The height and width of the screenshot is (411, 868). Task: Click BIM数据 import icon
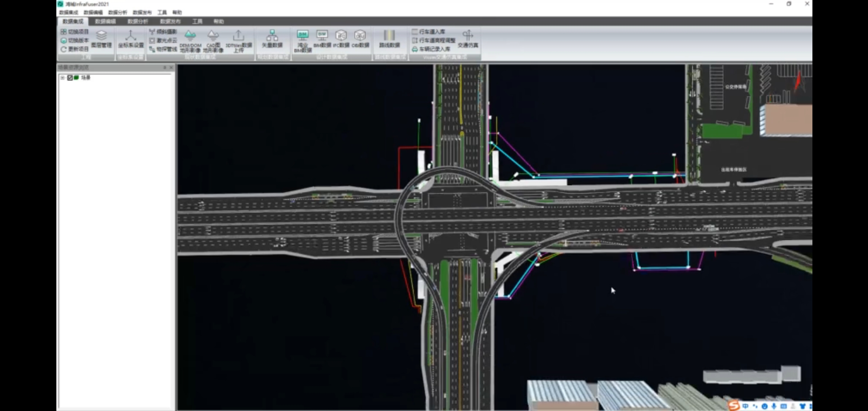coord(322,36)
